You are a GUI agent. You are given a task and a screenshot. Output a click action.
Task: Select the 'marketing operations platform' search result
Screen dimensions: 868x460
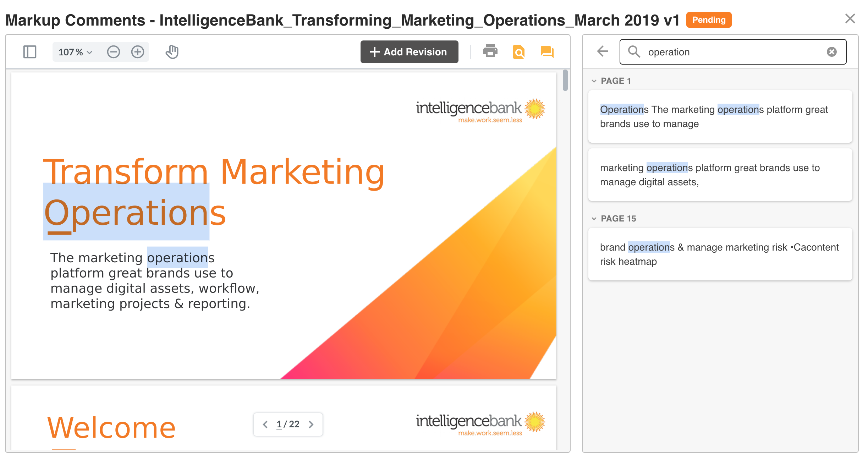coord(720,175)
